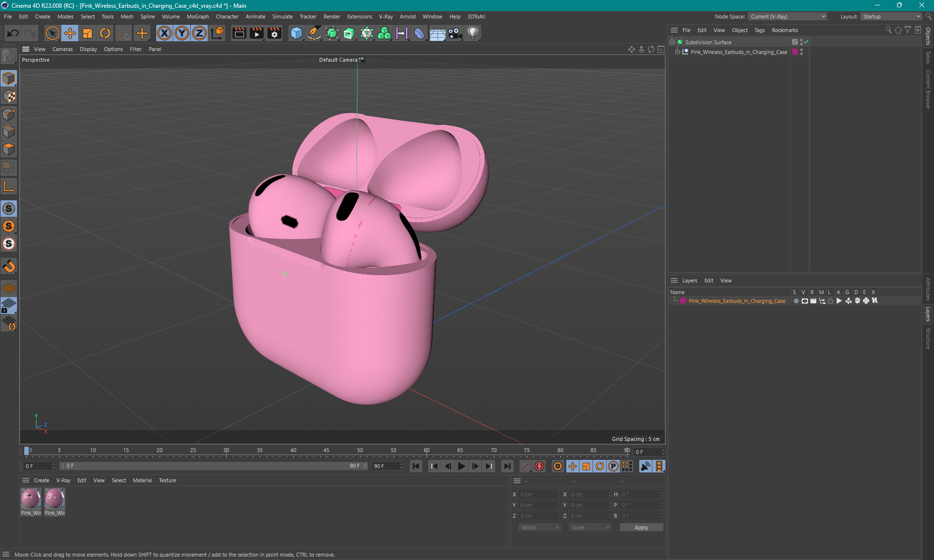Open the Cameras viewport menu

(62, 49)
